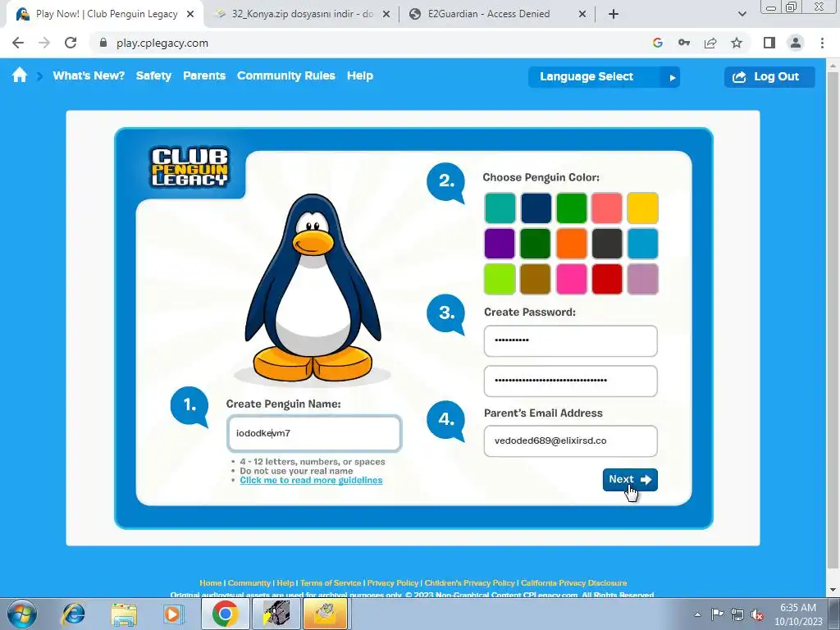
Task: Choose the dark blue penguin color
Action: point(536,208)
